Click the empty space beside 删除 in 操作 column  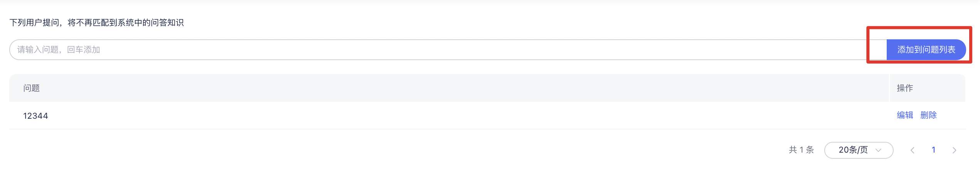coord(951,115)
